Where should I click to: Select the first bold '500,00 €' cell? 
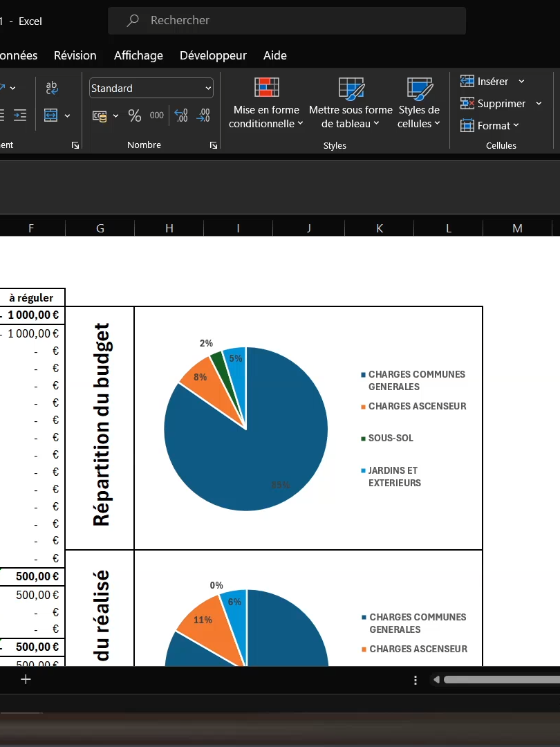point(32,576)
